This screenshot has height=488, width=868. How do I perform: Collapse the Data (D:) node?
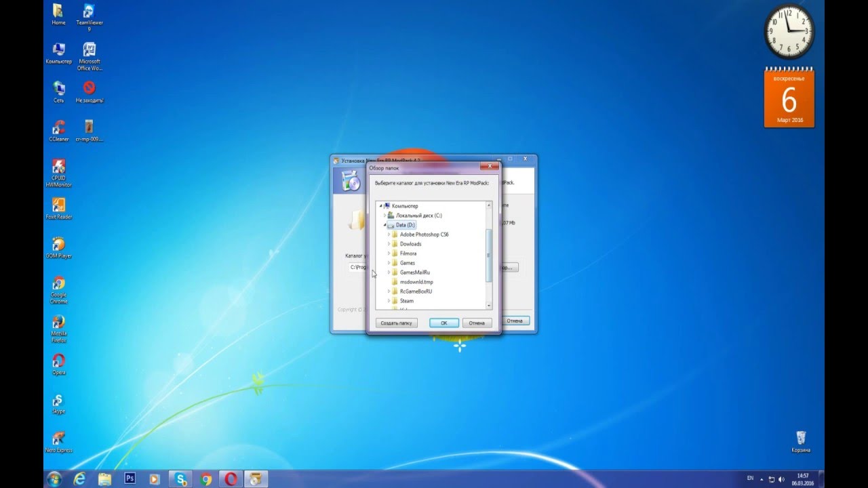[x=385, y=224]
